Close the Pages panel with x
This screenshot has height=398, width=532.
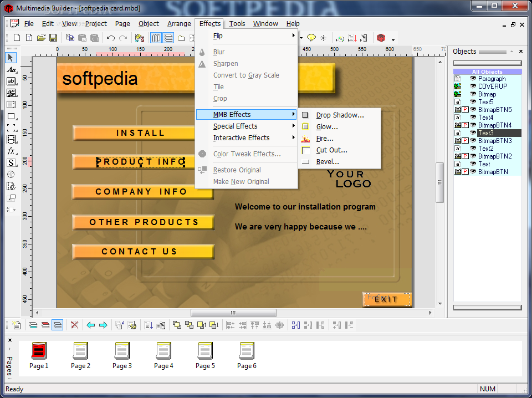coord(10,340)
